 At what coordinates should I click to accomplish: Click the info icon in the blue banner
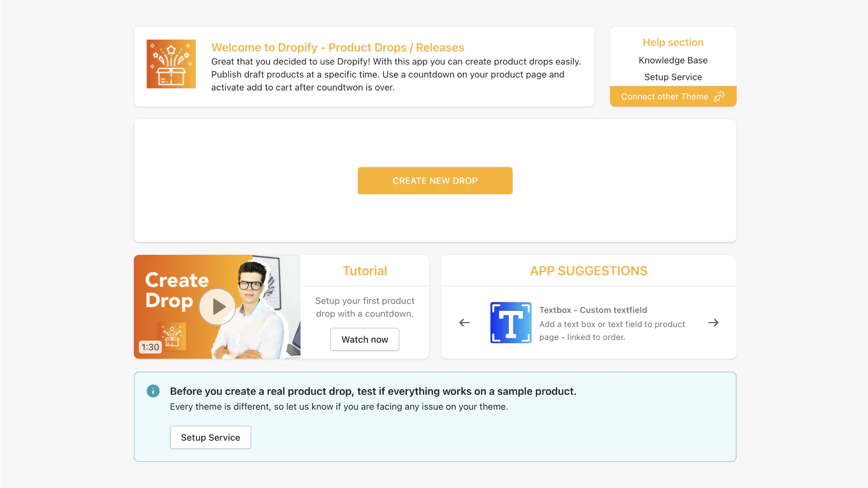pos(153,391)
